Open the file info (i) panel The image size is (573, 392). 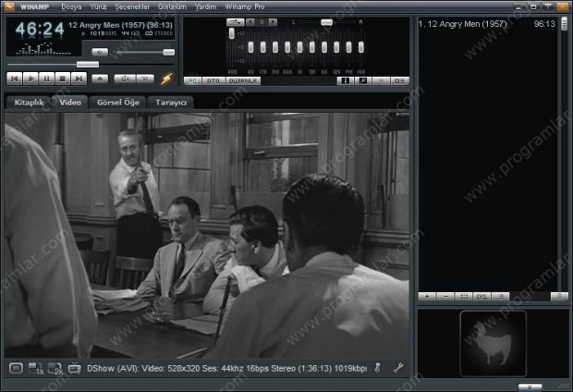tap(345, 80)
